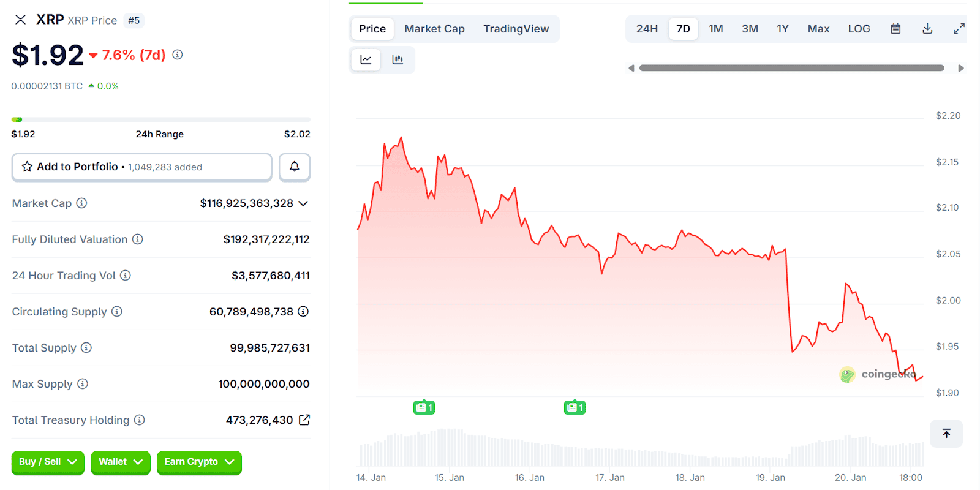This screenshot has width=980, height=490.
Task: Click the 15 Jan news event marker
Action: pyautogui.click(x=424, y=407)
